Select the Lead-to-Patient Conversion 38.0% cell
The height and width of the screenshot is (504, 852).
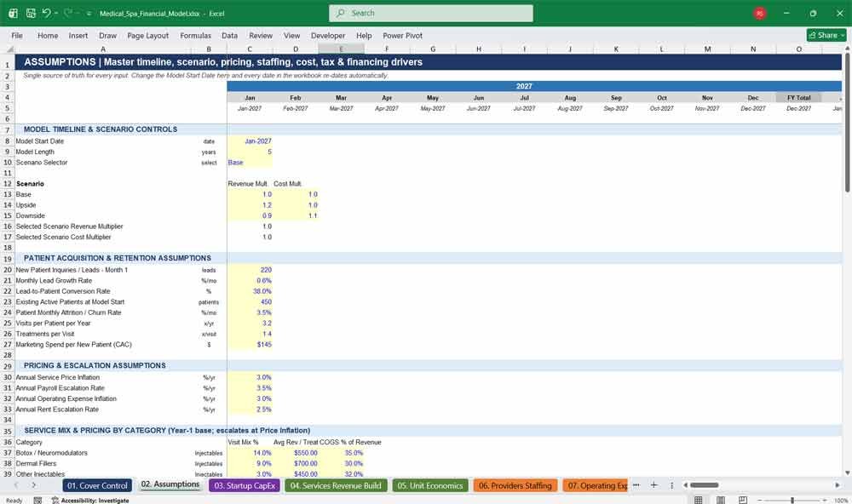(x=250, y=291)
